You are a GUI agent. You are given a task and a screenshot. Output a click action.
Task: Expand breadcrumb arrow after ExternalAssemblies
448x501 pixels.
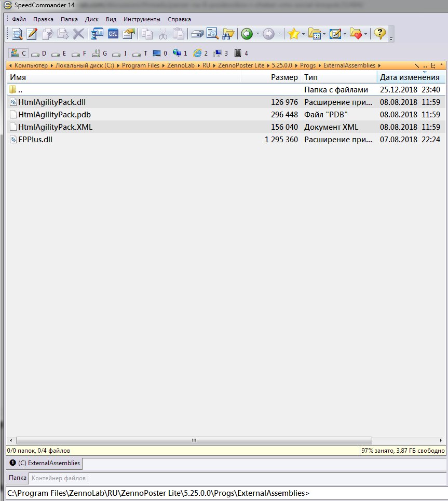379,65
